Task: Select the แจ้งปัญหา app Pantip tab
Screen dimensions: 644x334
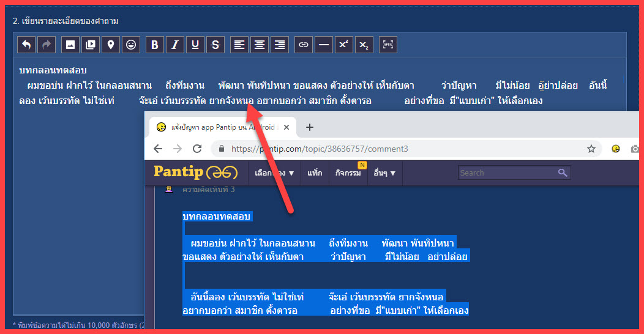Action: (222, 127)
